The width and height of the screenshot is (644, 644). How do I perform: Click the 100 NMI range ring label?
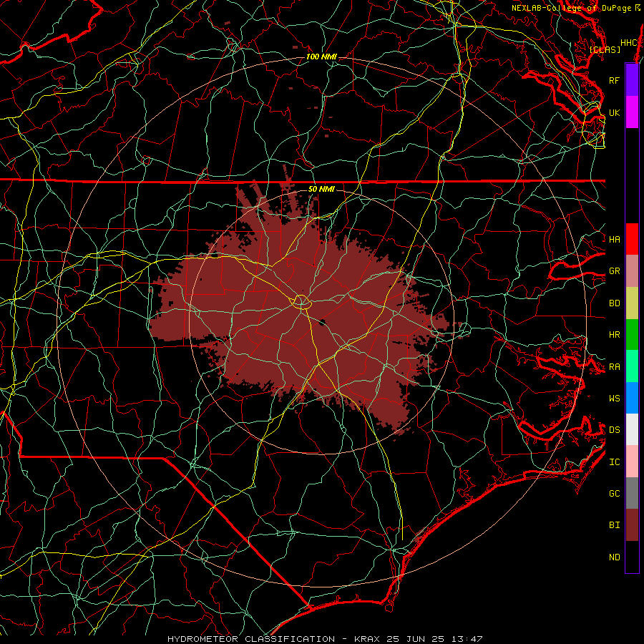pos(321,57)
